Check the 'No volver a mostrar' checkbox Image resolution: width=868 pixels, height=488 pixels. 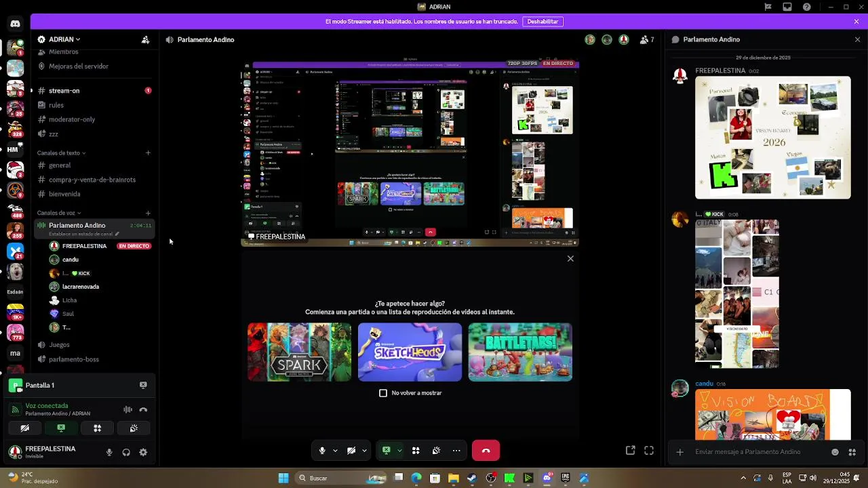[x=383, y=393]
